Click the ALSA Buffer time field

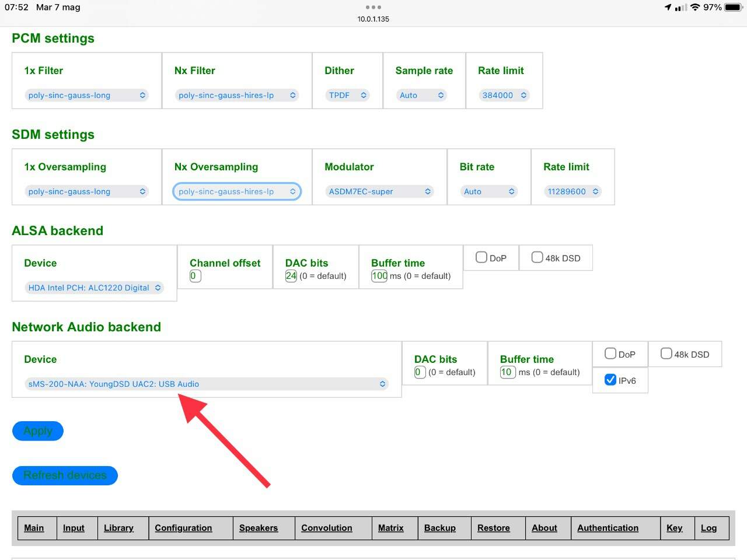379,276
